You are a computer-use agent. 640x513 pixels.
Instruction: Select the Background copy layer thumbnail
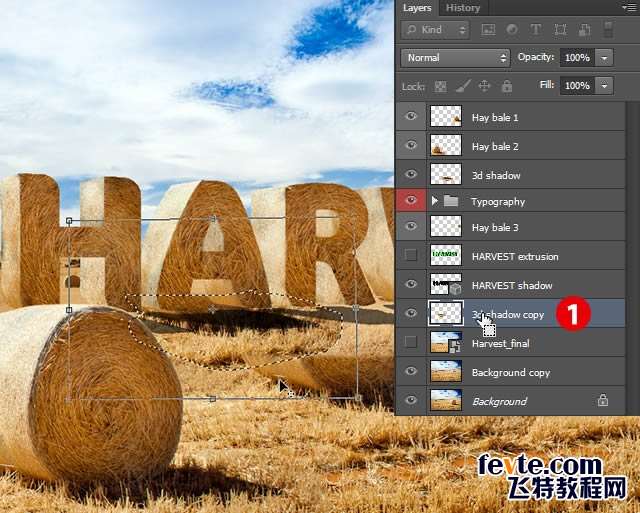point(445,372)
